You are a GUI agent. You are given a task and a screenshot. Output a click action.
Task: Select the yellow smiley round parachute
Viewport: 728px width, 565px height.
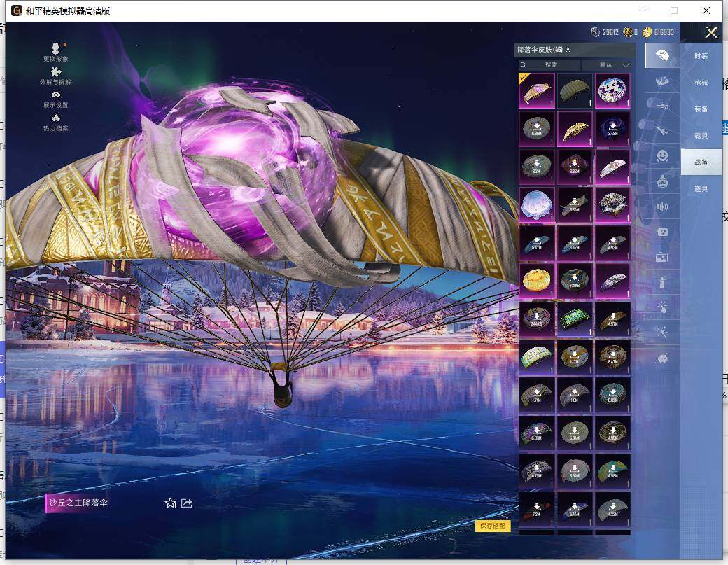537,281
